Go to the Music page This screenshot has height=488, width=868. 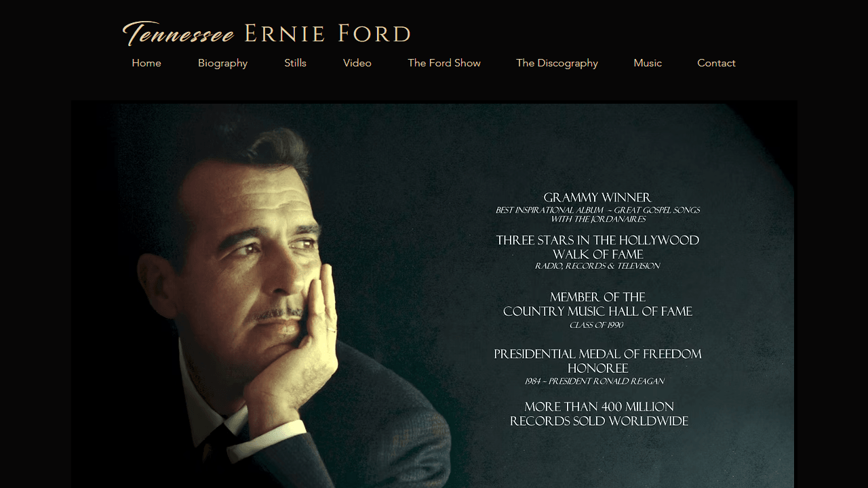click(648, 63)
